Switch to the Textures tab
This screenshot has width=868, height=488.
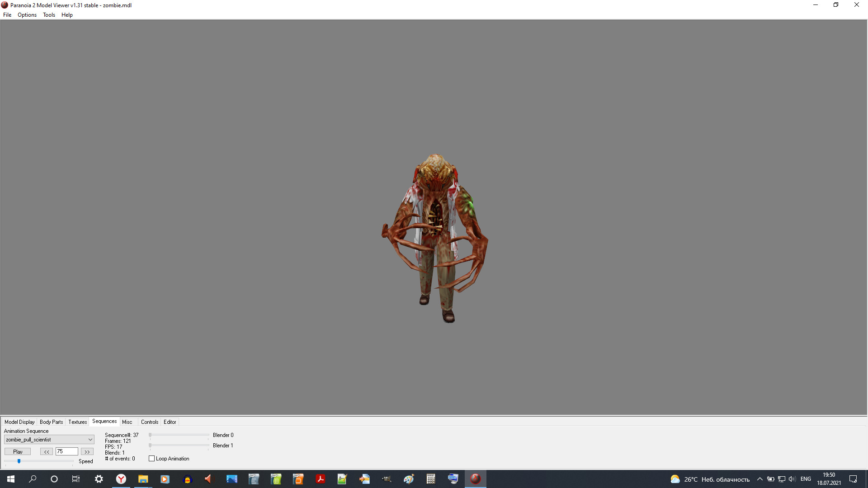77,422
